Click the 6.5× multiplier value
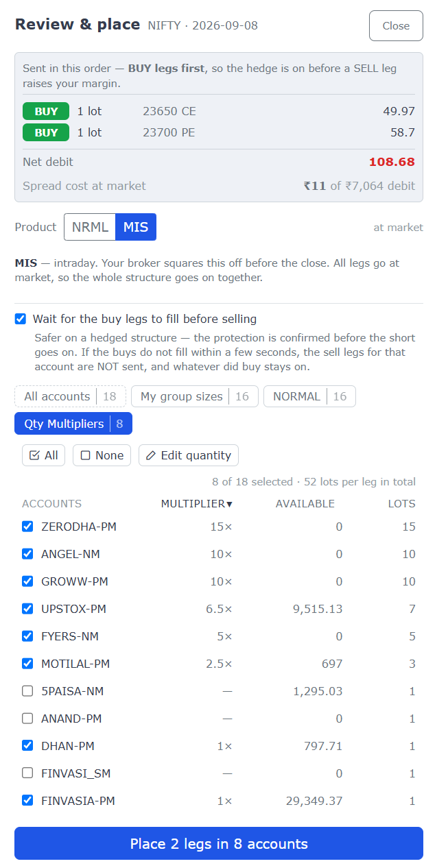 point(220,609)
